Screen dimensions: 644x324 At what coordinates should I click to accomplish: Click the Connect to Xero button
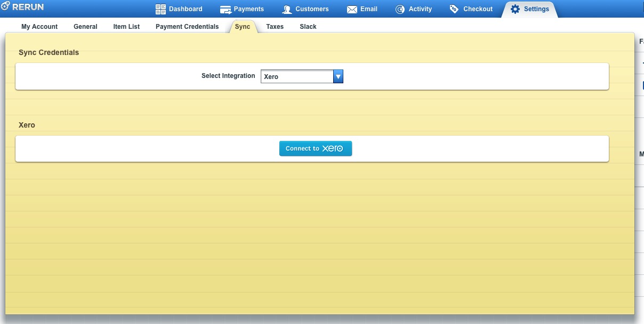point(316,148)
